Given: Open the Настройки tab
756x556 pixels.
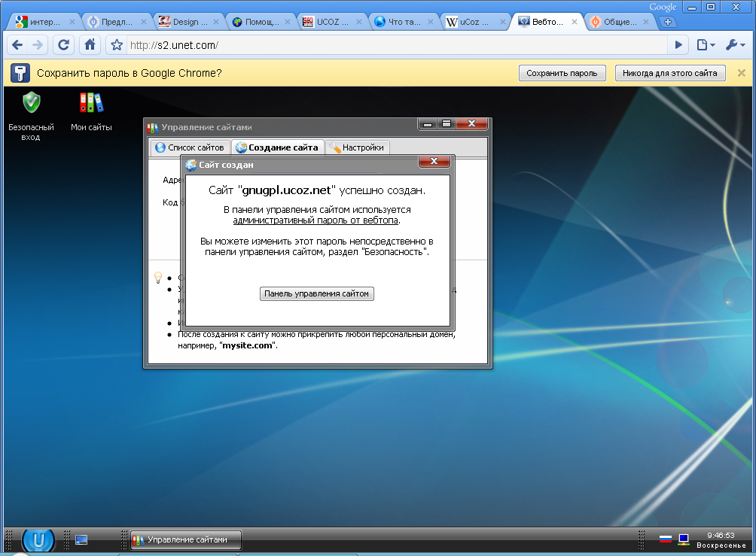Looking at the screenshot, I should point(357,147).
